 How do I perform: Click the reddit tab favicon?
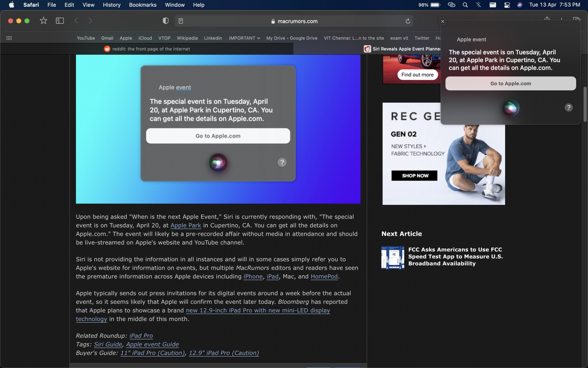pyautogui.click(x=107, y=49)
